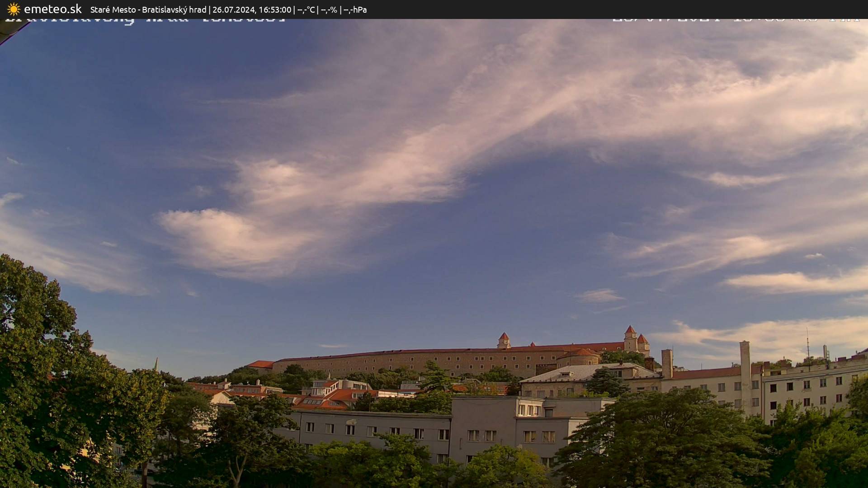The width and height of the screenshot is (868, 488).
Task: Select the 26.07.2024 date text
Action: pyautogui.click(x=233, y=9)
